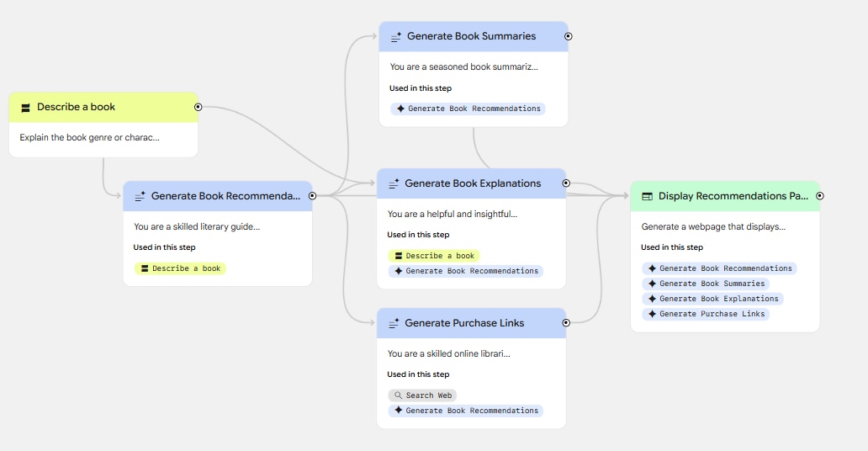Click Generate Book Summaries chip in Display node
This screenshot has width=868, height=451.
706,284
